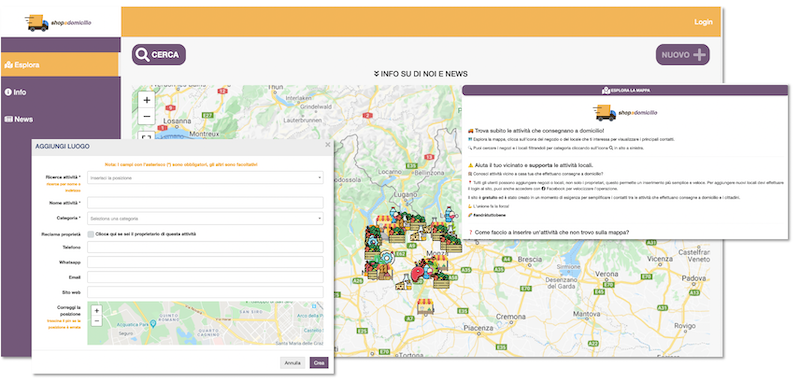This screenshot has width=800, height=382.
Task: Zoom in on the main map
Action: pyautogui.click(x=147, y=100)
